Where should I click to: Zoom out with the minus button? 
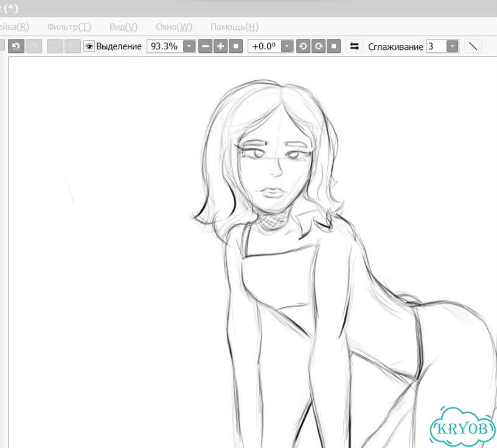pyautogui.click(x=205, y=46)
